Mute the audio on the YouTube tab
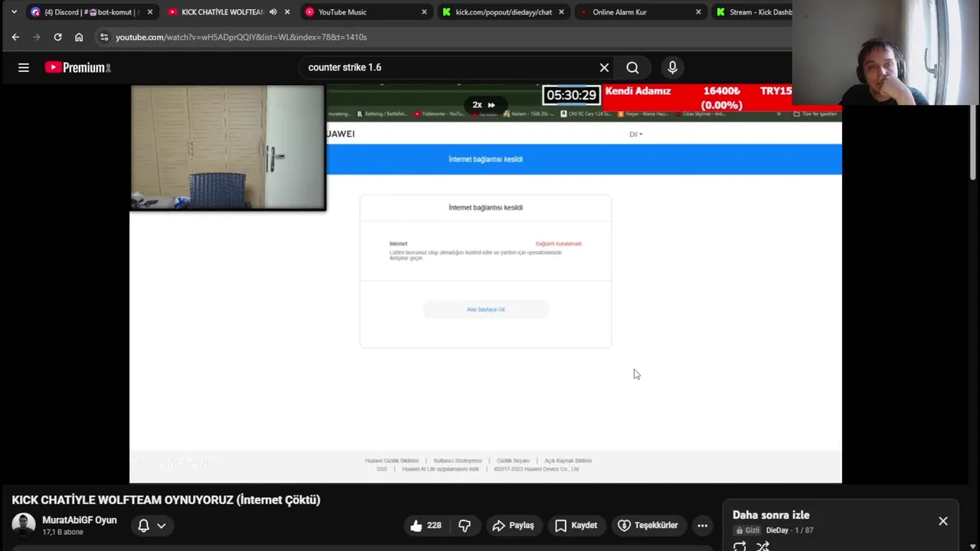This screenshot has width=980, height=551. click(273, 11)
